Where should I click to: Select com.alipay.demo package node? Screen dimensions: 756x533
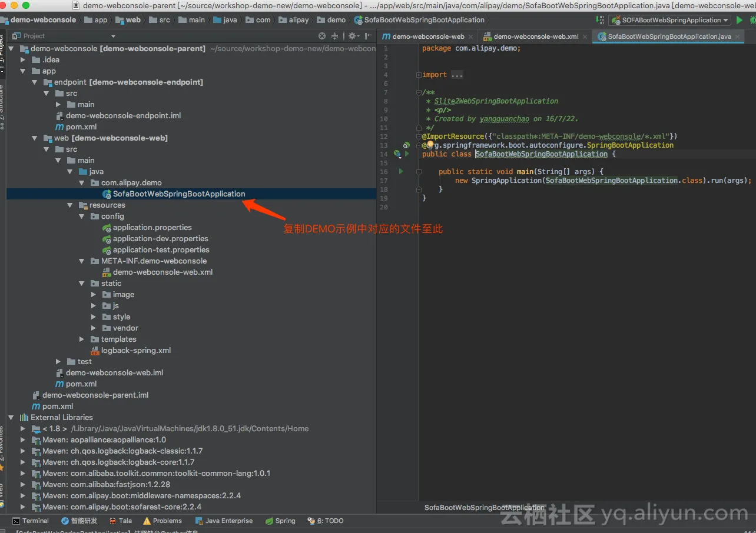coord(126,182)
